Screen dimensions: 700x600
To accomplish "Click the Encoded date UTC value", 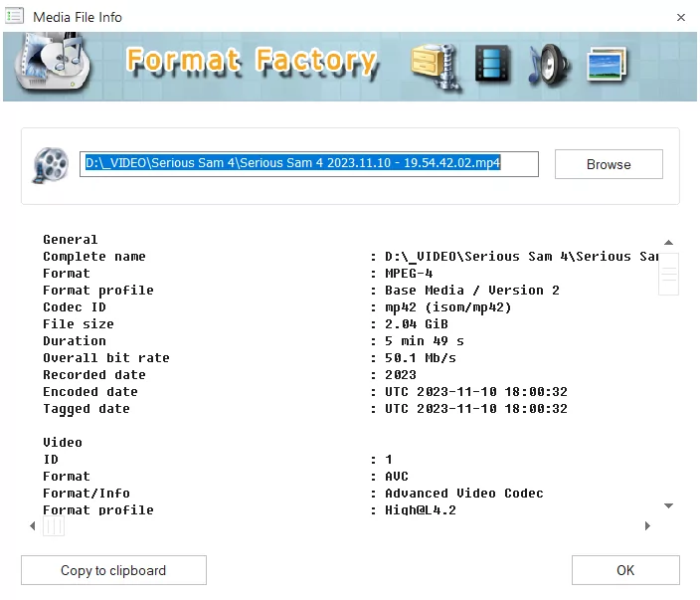I will [x=476, y=392].
